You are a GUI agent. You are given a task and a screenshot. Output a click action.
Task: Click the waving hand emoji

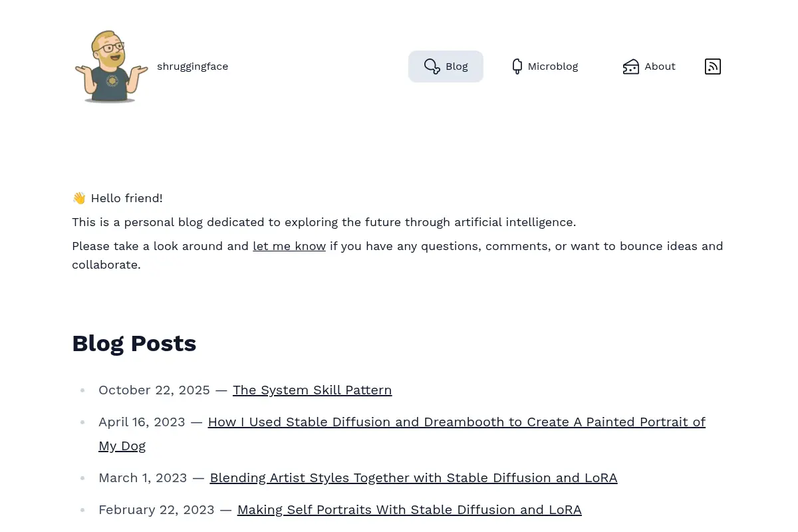(79, 198)
